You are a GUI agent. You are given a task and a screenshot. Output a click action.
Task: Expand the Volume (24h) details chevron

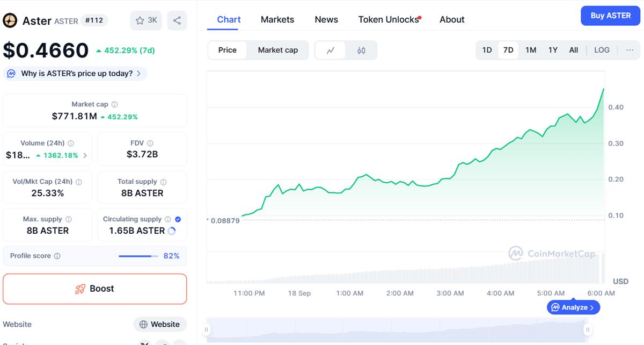[x=85, y=155]
